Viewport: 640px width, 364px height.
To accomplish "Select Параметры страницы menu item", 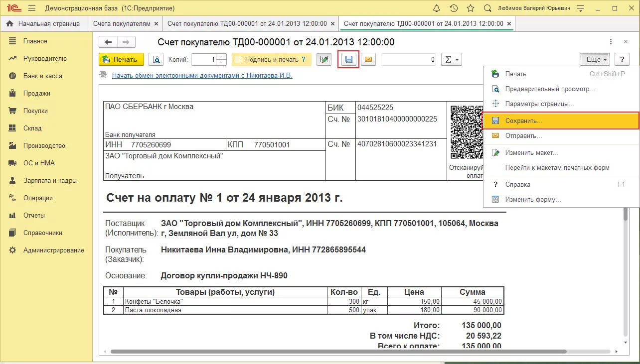I will tap(561, 104).
